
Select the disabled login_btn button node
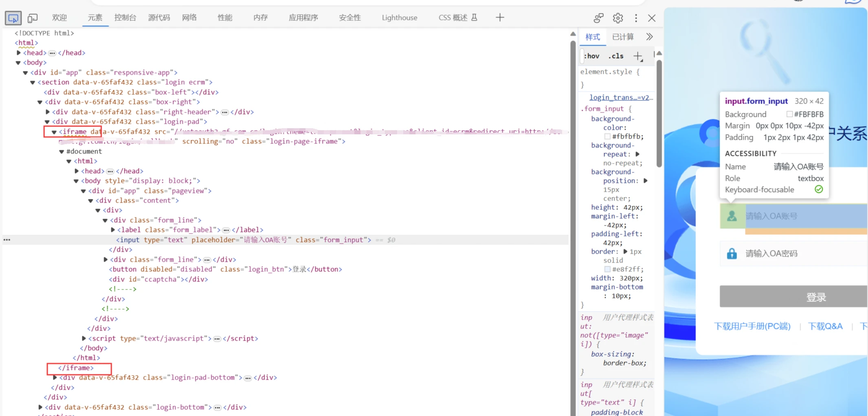(225, 269)
